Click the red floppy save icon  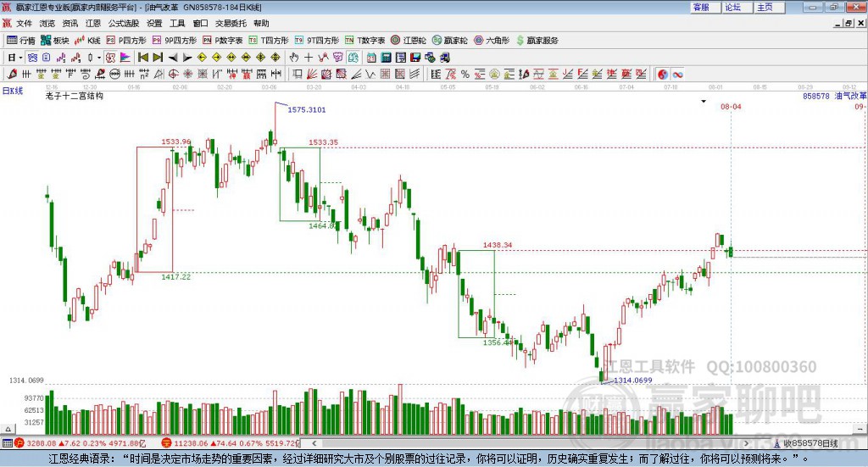coord(415,58)
